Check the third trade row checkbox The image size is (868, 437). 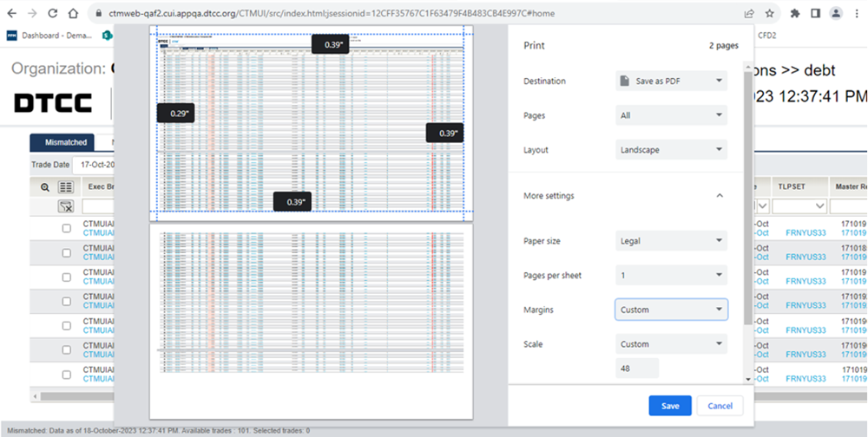coord(67,277)
